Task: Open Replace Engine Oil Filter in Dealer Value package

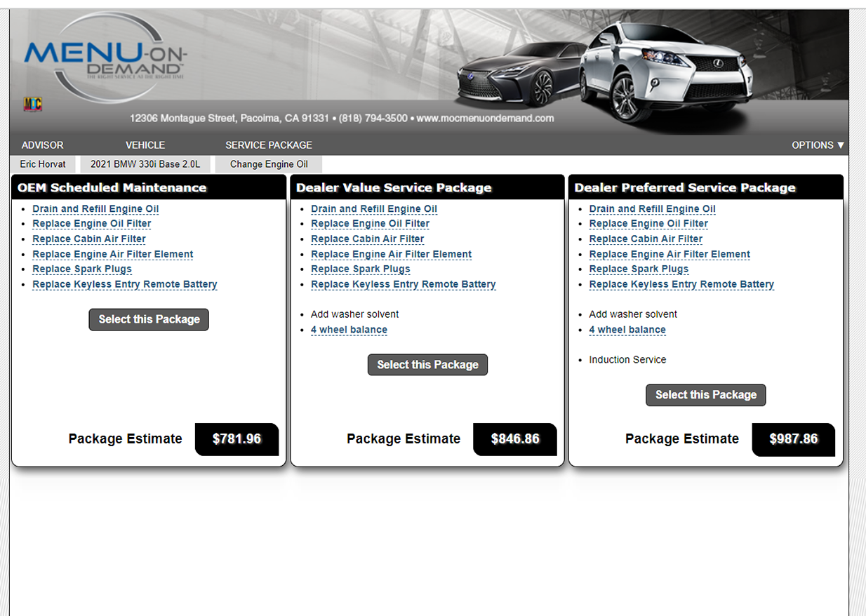Action: click(371, 224)
